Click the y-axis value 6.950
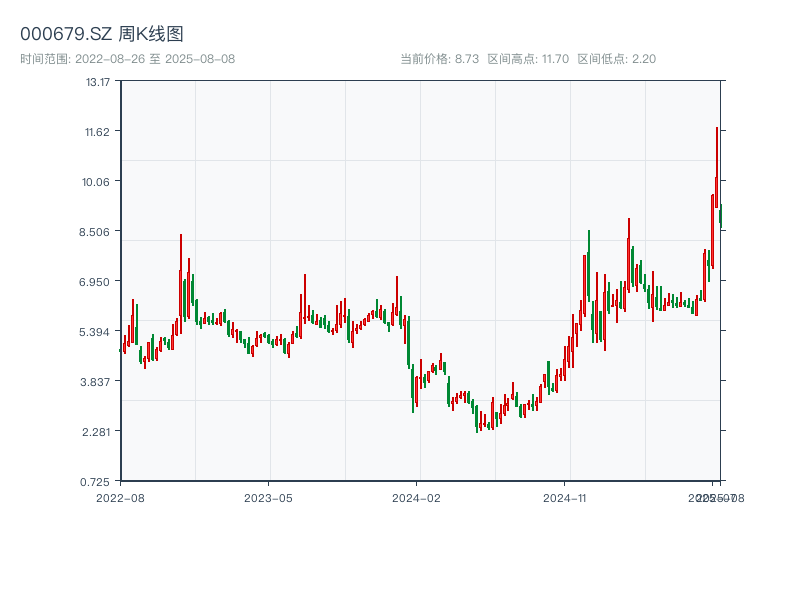The width and height of the screenshot is (800, 600). coord(94,282)
